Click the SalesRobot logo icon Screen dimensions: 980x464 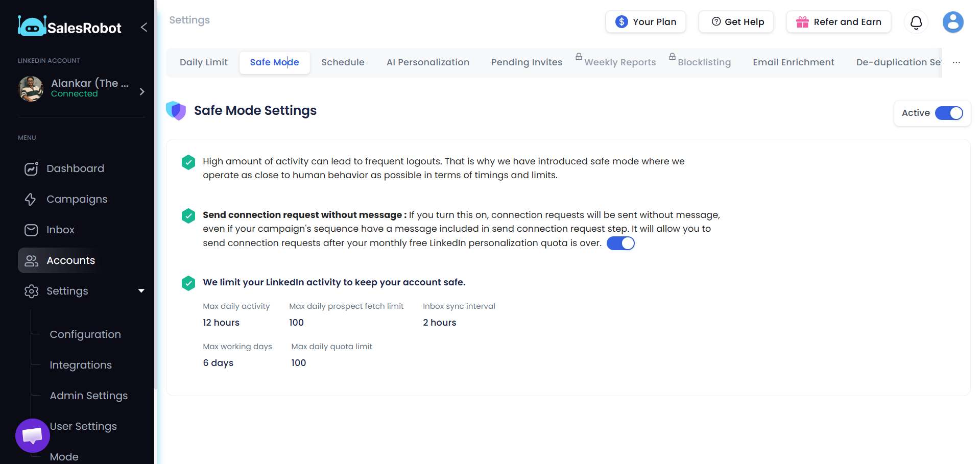tap(32, 26)
